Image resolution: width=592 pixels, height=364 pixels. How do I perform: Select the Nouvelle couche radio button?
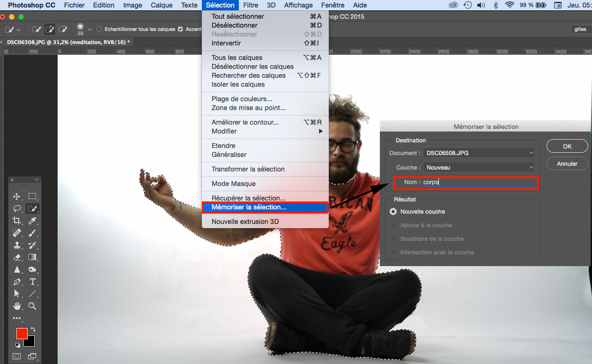coord(393,212)
